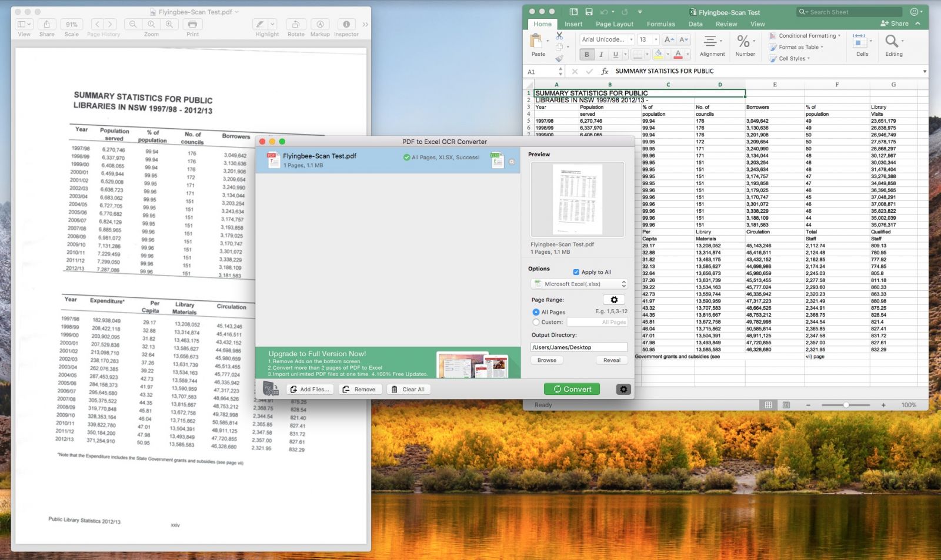Select the All Pages radio button
941x560 pixels.
536,312
